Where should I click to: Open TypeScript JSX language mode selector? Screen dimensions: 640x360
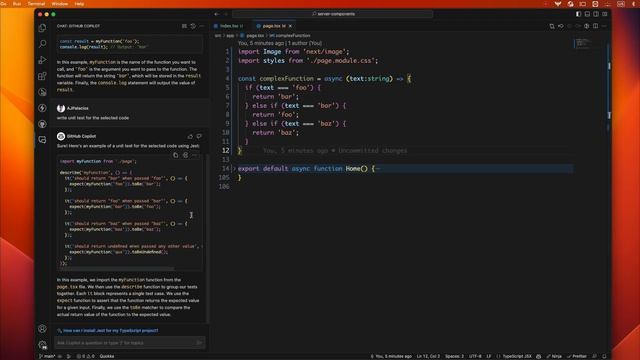pos(516,356)
